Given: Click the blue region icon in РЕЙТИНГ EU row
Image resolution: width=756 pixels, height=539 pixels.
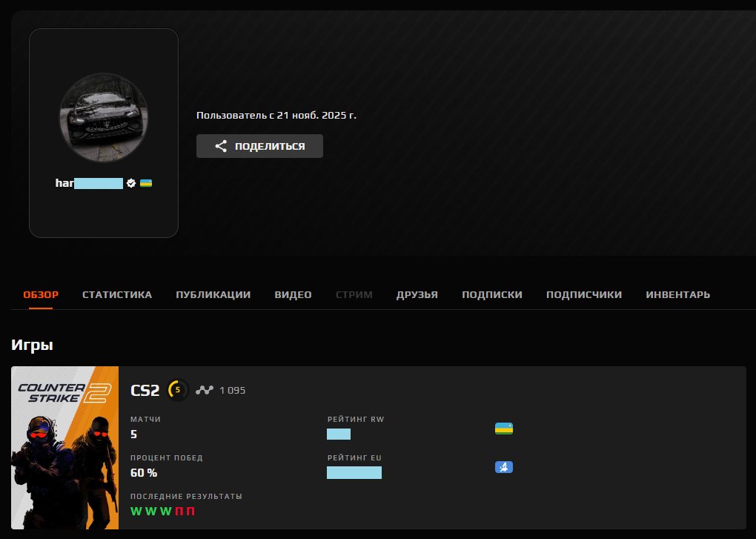Looking at the screenshot, I should click(504, 467).
